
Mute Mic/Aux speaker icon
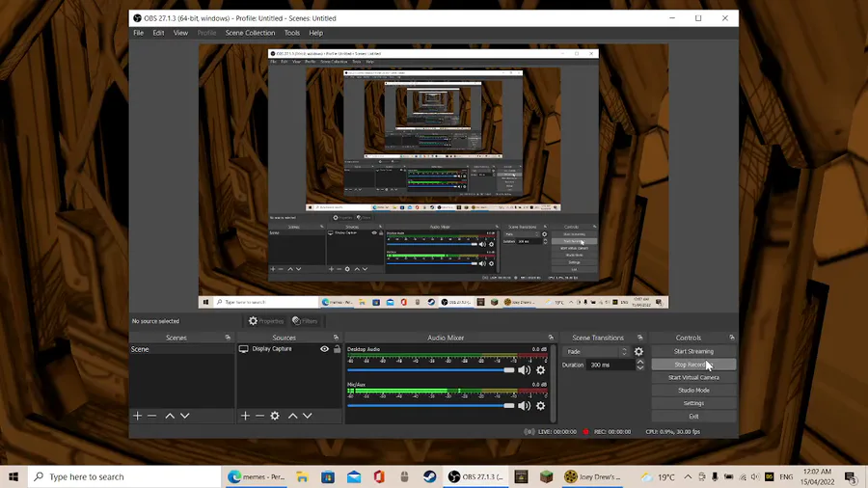point(525,406)
